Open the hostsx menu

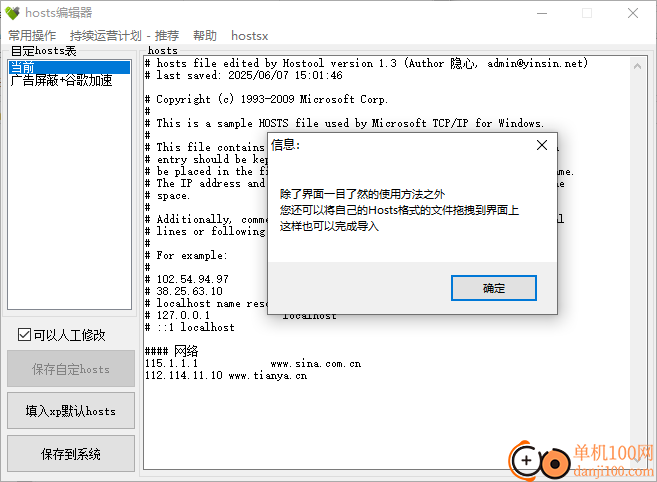(250, 36)
